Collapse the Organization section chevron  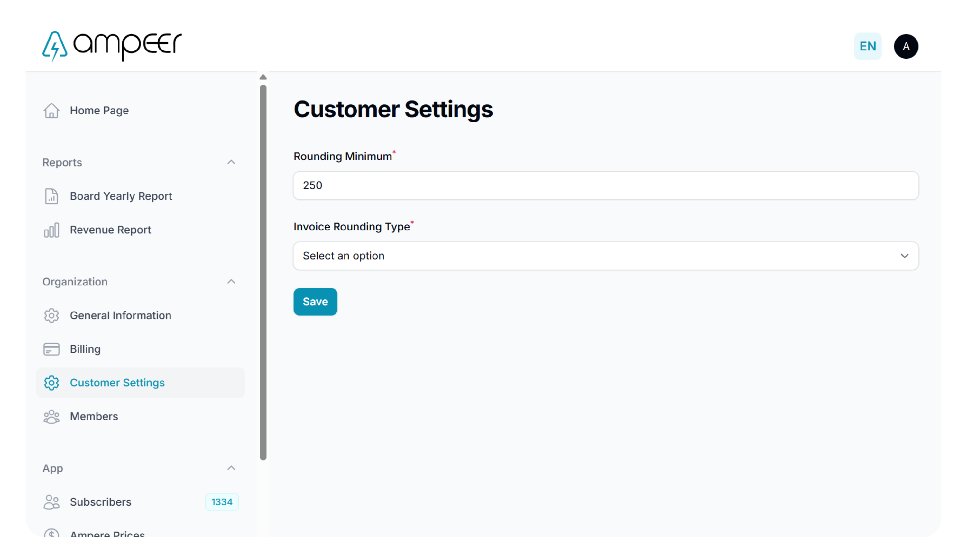point(231,282)
